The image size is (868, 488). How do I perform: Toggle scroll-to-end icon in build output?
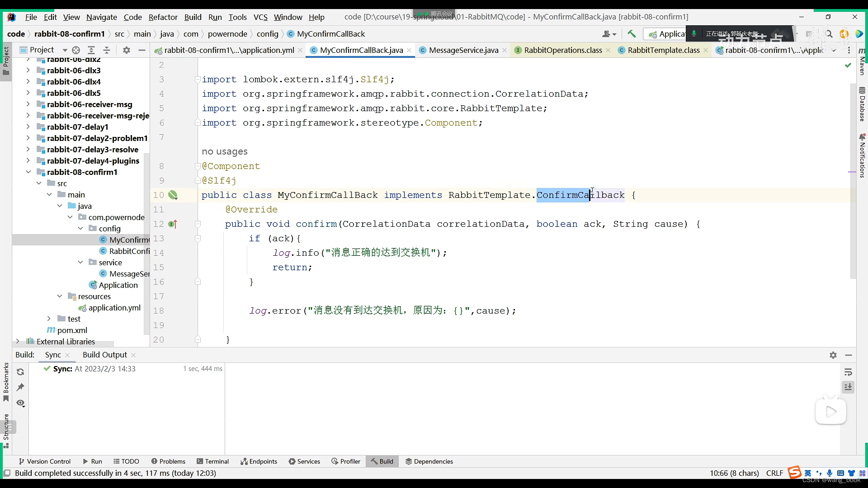tap(848, 387)
